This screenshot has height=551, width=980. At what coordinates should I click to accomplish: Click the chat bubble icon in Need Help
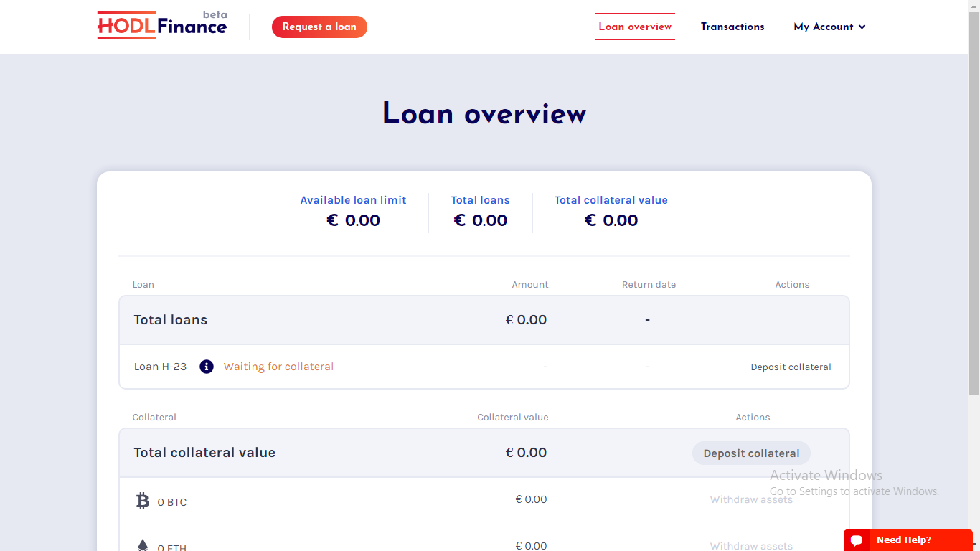click(857, 540)
